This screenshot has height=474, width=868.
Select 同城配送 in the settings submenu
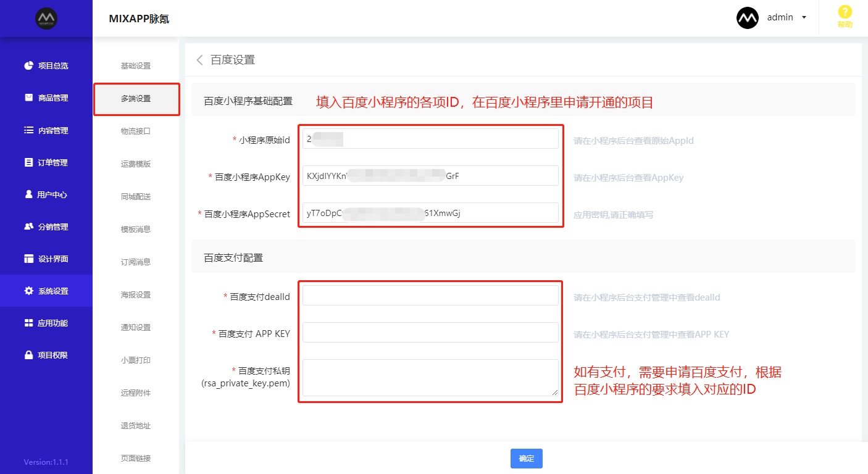pos(136,197)
